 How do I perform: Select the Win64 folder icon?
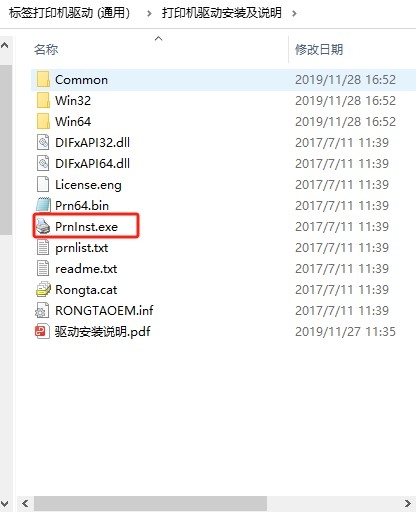tap(43, 121)
